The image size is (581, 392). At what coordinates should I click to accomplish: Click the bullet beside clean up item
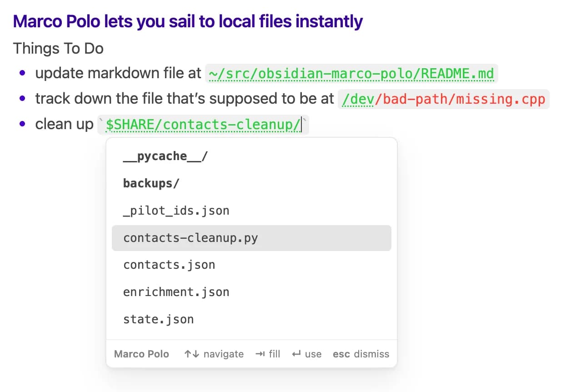pos(23,125)
